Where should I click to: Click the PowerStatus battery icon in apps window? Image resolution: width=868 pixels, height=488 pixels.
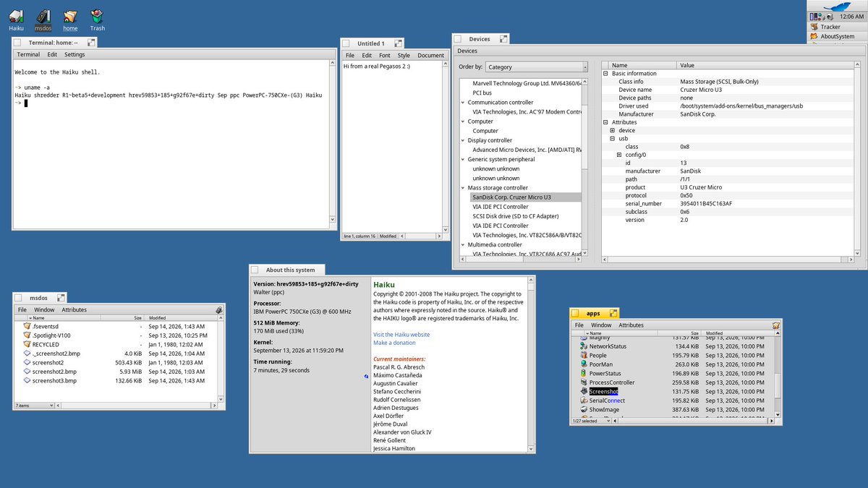(583, 373)
